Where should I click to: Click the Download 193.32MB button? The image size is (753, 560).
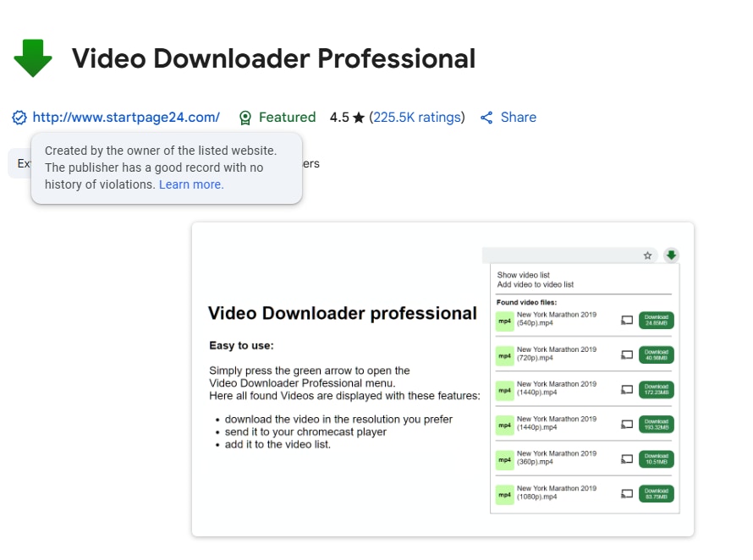click(x=657, y=425)
